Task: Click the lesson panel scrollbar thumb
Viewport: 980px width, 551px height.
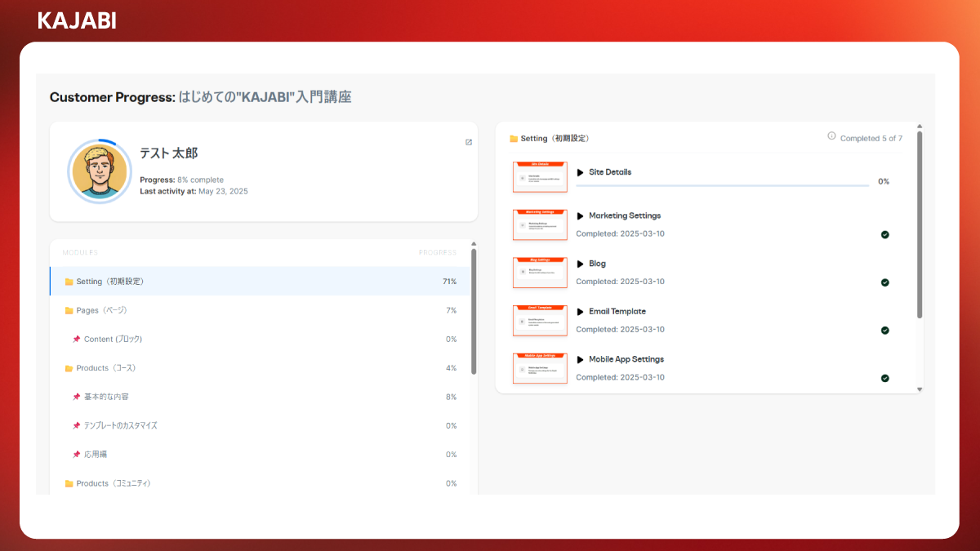Action: [920, 224]
